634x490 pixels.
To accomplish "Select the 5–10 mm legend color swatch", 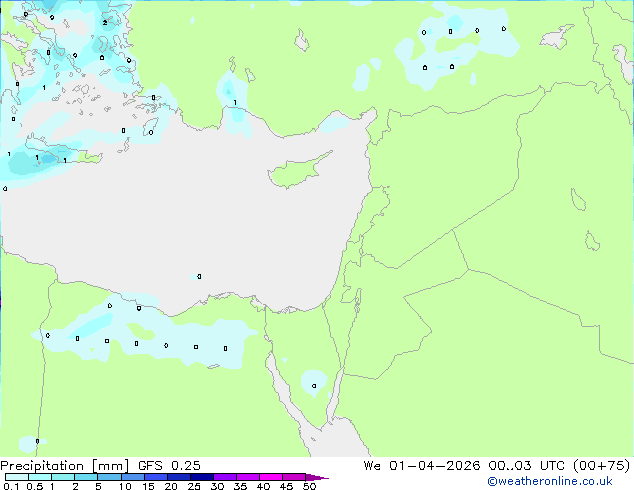I will click(x=109, y=477).
